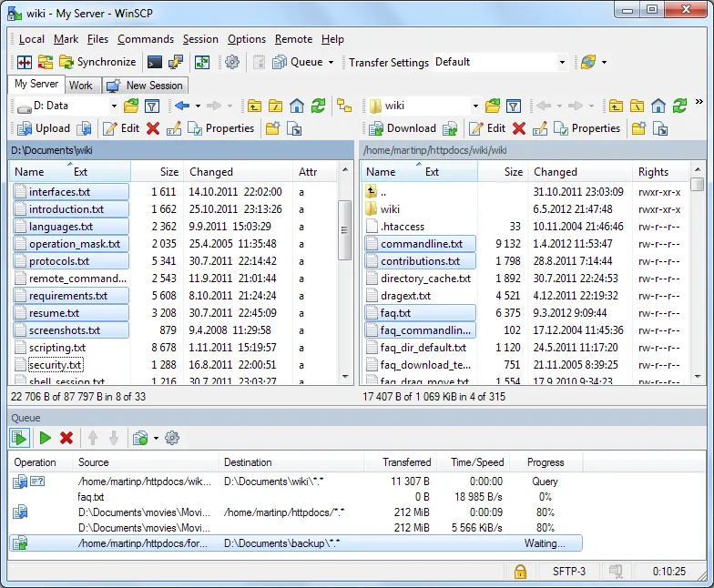
Task: Click the Upload button
Action: (44, 129)
